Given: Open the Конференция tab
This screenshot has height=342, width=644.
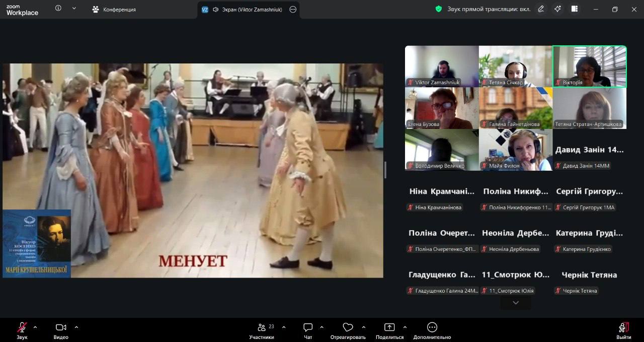Looking at the screenshot, I should point(114,10).
